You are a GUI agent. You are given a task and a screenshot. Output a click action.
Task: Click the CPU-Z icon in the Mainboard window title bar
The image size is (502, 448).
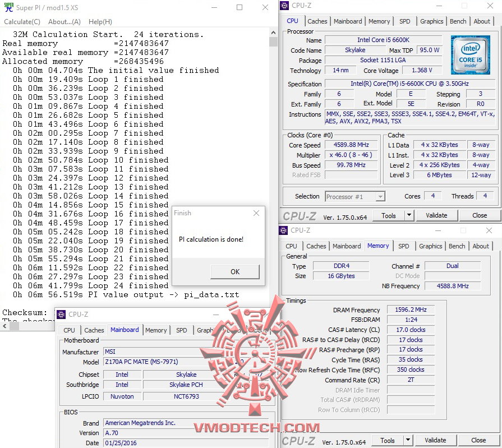point(61,315)
